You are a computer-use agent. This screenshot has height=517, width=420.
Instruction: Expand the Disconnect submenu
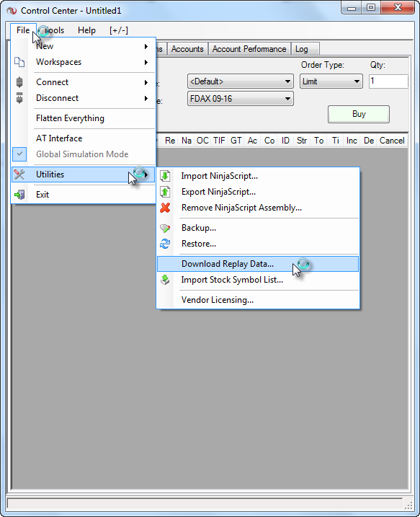pyautogui.click(x=146, y=98)
